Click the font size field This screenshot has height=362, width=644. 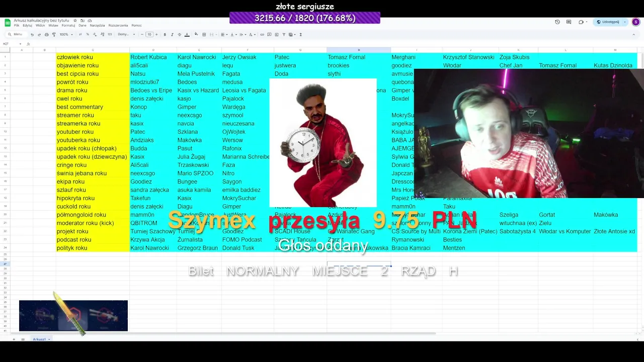tap(149, 35)
